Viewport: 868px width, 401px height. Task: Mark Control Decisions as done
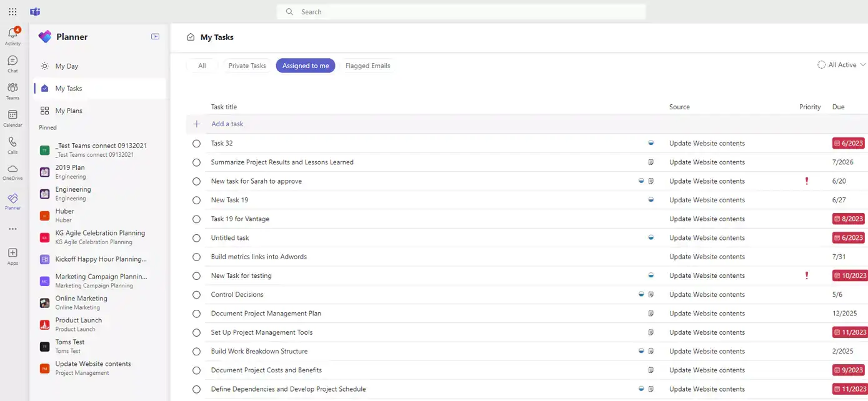point(196,294)
